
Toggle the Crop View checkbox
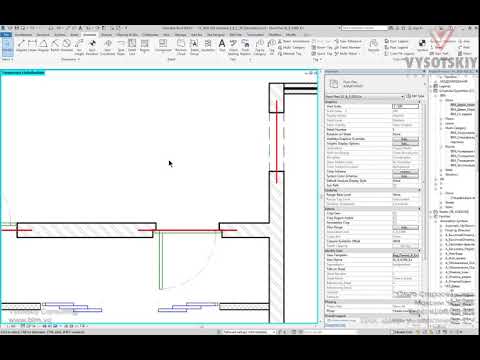pyautogui.click(x=395, y=213)
